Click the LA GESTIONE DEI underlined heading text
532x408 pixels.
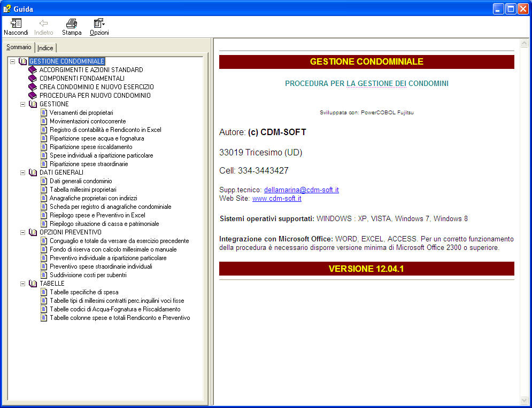point(376,83)
